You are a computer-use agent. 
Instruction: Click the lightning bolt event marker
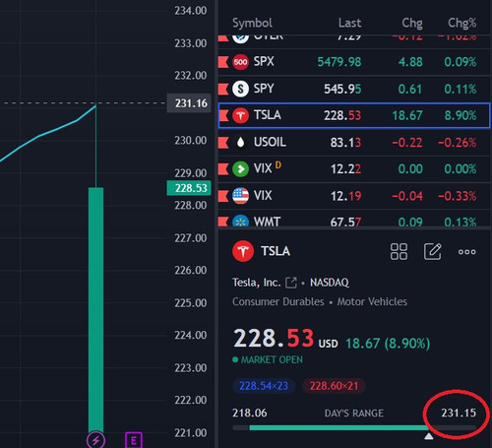(95, 440)
